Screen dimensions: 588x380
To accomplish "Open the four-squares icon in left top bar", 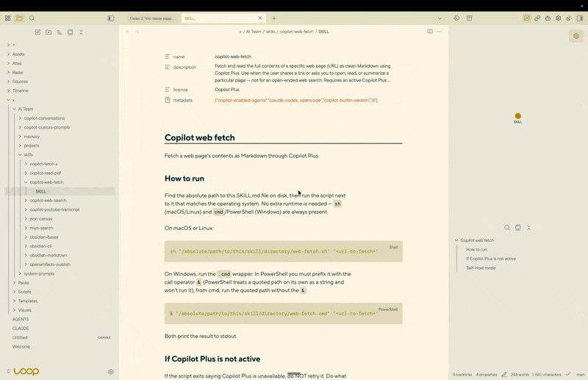I will [7, 18].
